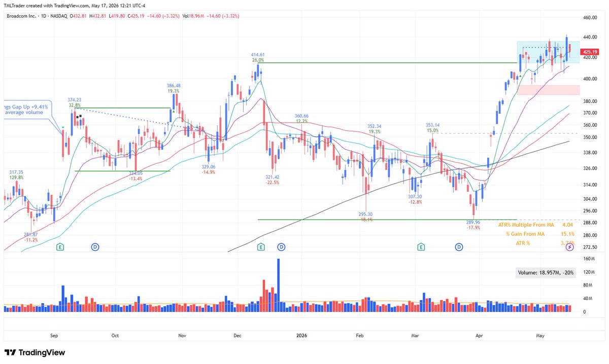Click the earnings E marker in early September

(x=60, y=247)
